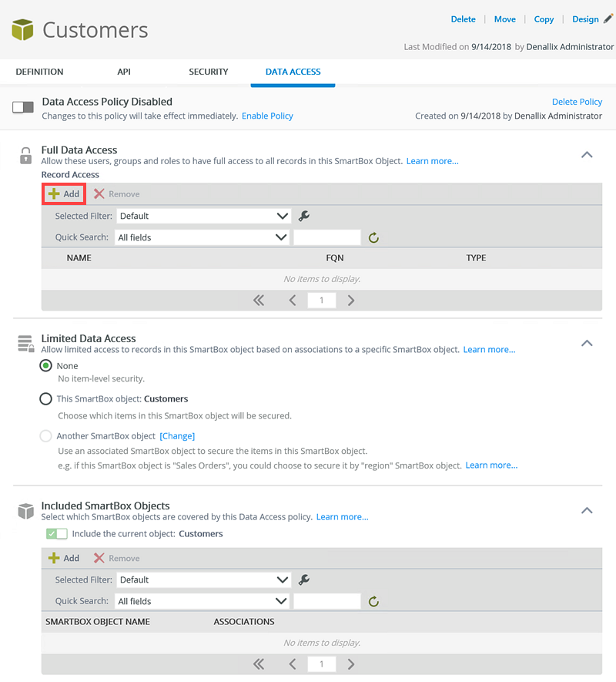The image size is (616, 682).
Task: Click the Record Access quick search text box
Action: click(326, 237)
